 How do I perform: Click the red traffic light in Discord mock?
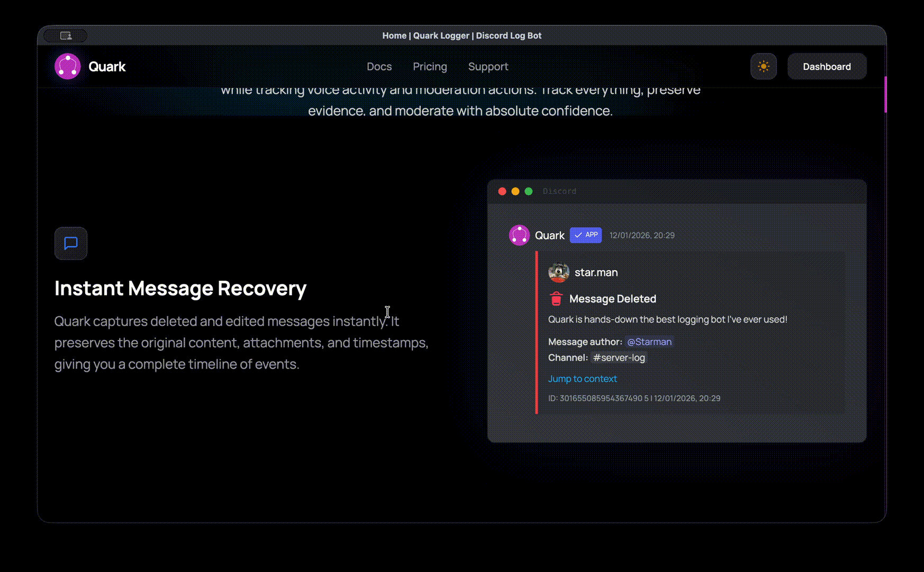click(x=502, y=191)
